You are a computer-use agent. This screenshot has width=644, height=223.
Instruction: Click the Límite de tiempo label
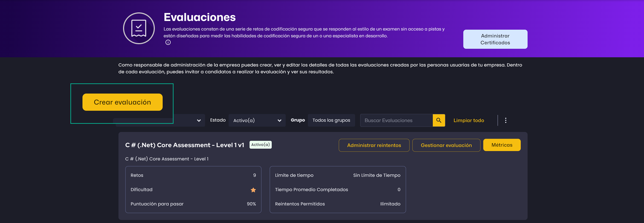[294, 175]
